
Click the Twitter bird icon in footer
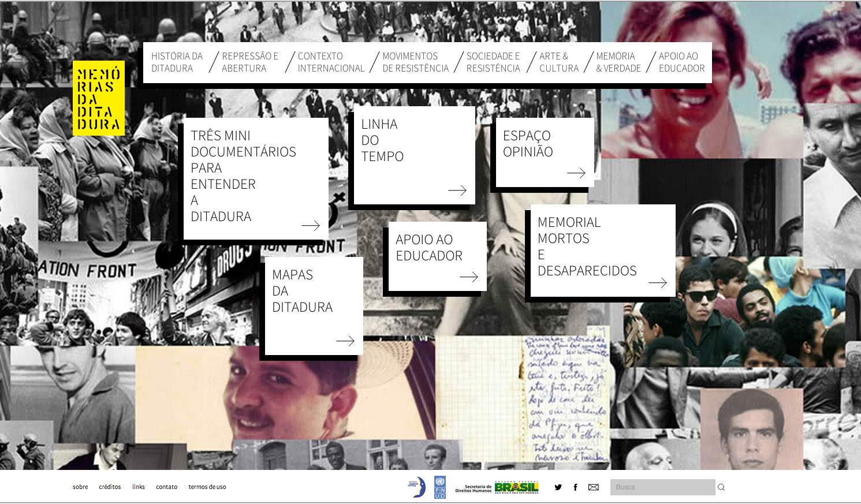[x=558, y=487]
